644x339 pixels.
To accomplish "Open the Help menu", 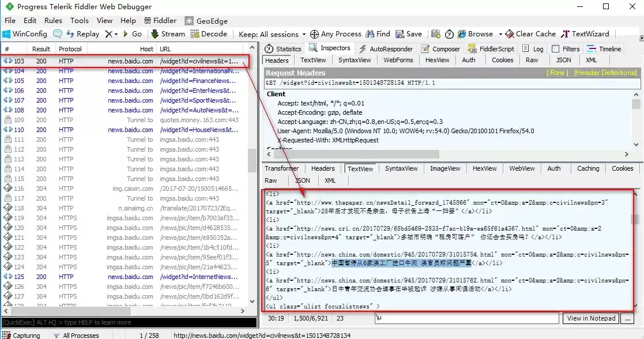I will pos(128,21).
